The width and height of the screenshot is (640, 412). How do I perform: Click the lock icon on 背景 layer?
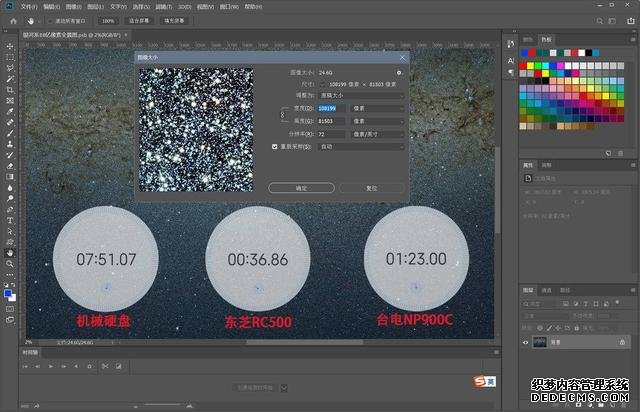point(622,342)
